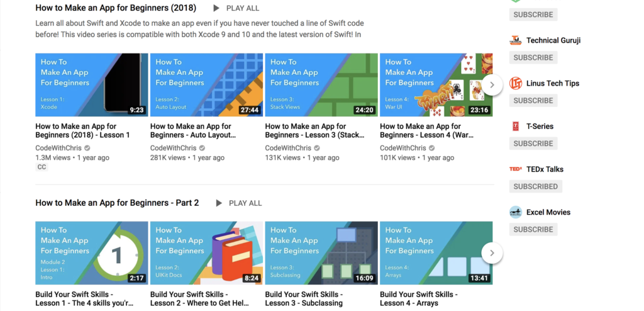Screen dimensions: 644x311
Task: Click the Linus Tech Tips channel logo
Action: pyautogui.click(x=516, y=84)
